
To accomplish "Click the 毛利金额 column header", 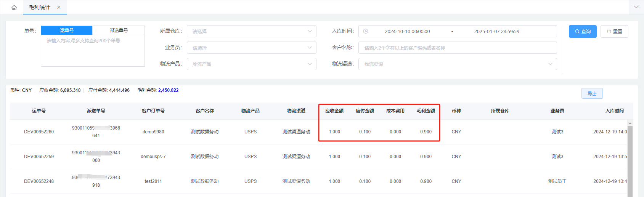I will coord(426,111).
